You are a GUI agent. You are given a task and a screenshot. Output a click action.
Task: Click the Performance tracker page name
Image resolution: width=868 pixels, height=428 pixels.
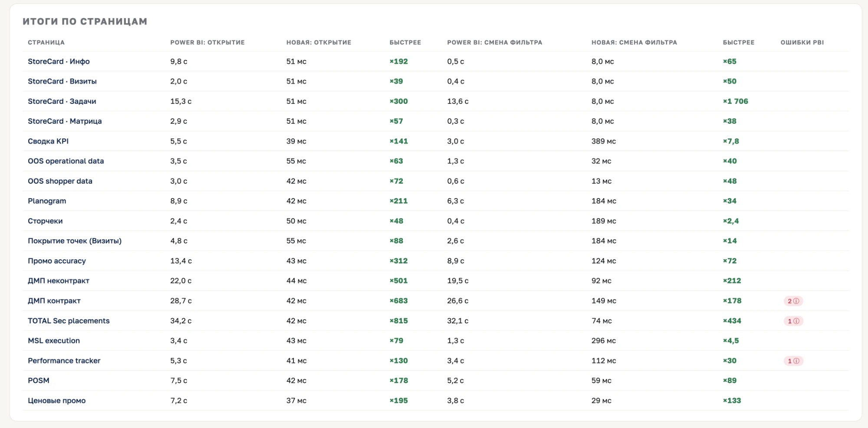(x=64, y=361)
